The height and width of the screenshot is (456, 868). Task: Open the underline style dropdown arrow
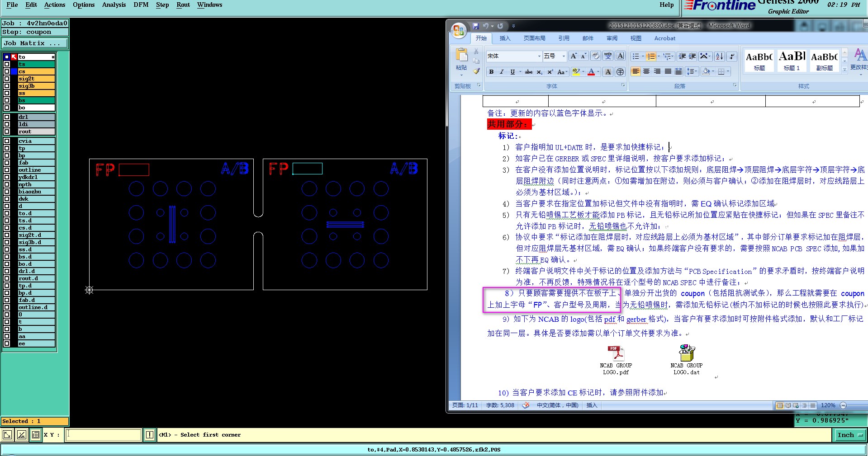tap(520, 72)
